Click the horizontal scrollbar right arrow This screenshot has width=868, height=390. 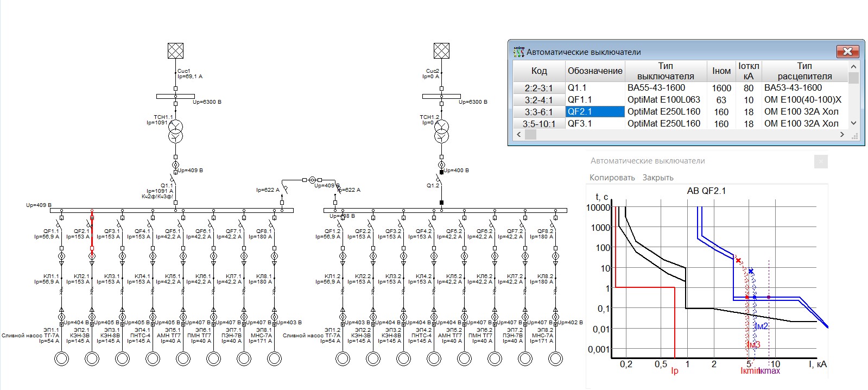(842, 134)
